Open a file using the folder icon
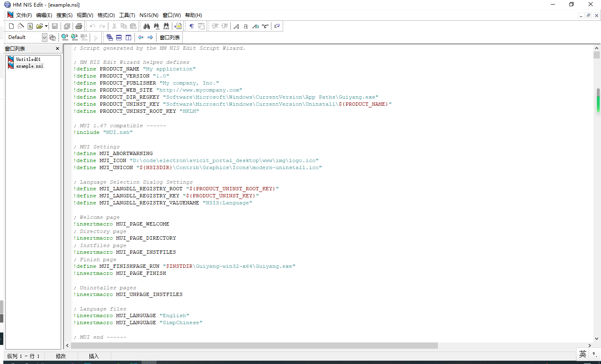 coord(39,26)
